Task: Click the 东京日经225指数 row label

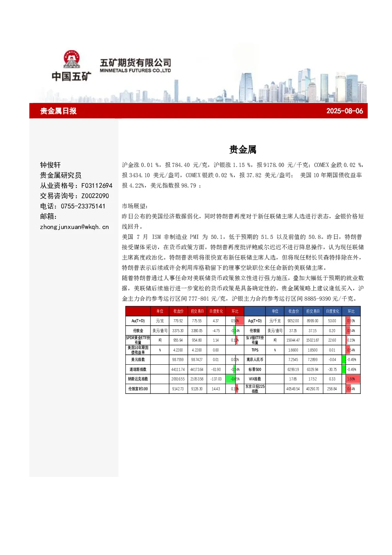Action: (255, 389)
